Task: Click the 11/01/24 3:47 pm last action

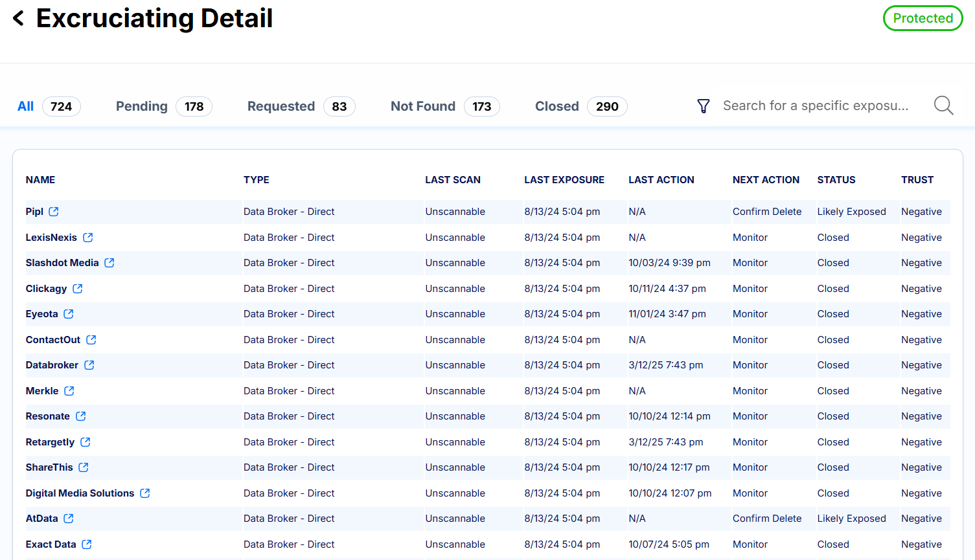Action: [x=667, y=314]
